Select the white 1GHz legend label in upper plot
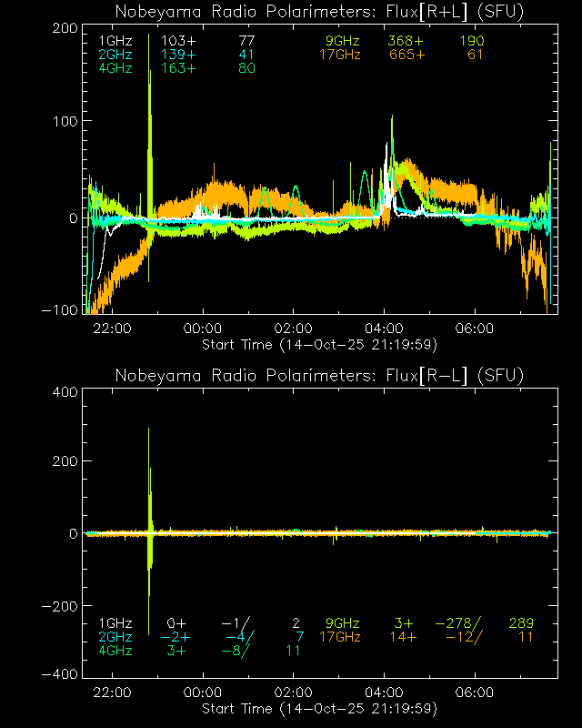 point(115,42)
